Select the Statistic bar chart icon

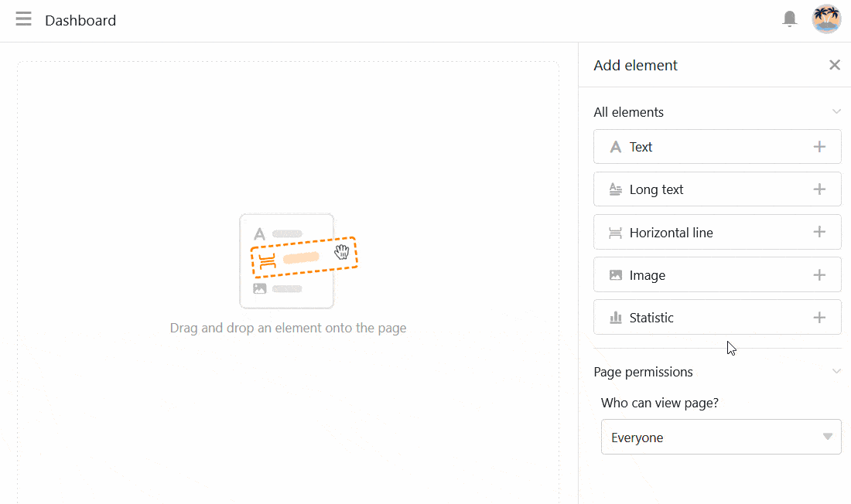616,318
